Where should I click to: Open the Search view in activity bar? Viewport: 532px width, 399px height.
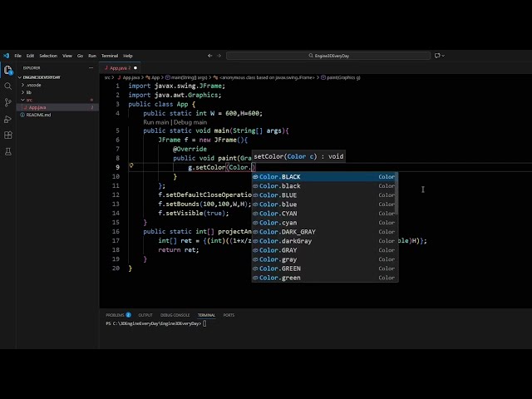click(x=7, y=86)
